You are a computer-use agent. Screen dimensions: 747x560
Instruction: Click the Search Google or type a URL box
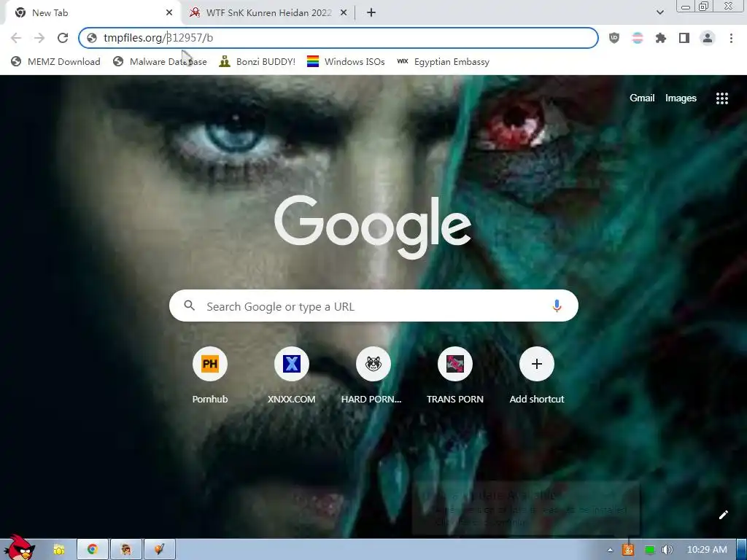[373, 306]
